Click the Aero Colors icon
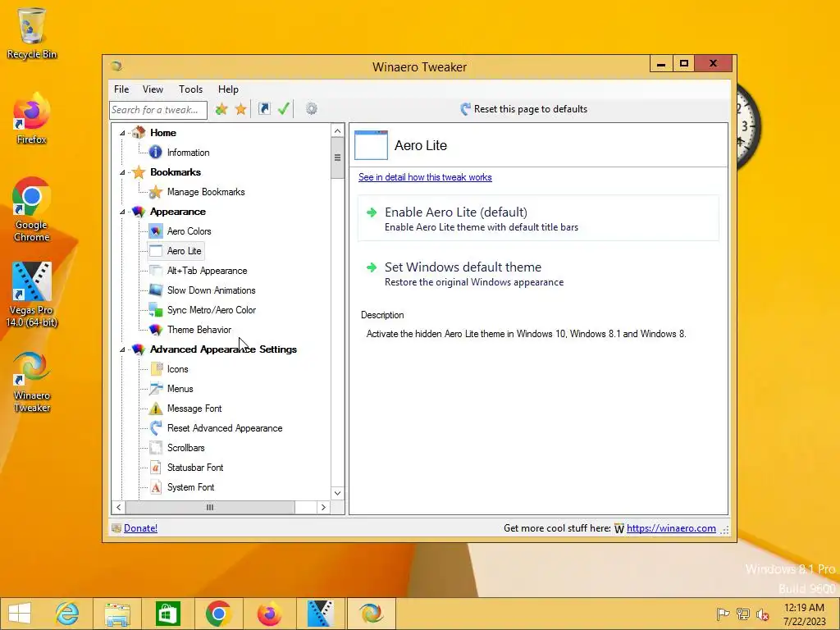Image resolution: width=840 pixels, height=630 pixels. click(x=155, y=231)
